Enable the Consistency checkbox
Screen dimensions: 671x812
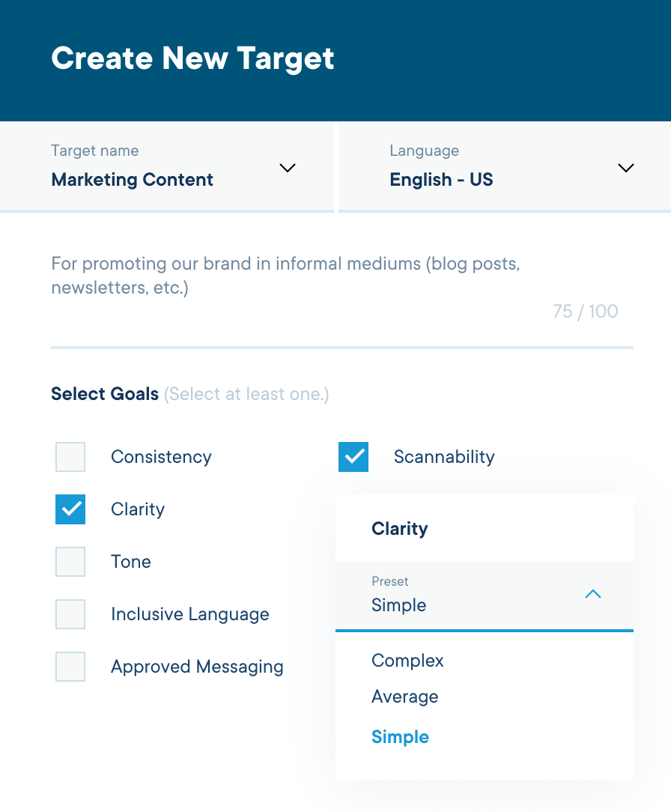70,457
